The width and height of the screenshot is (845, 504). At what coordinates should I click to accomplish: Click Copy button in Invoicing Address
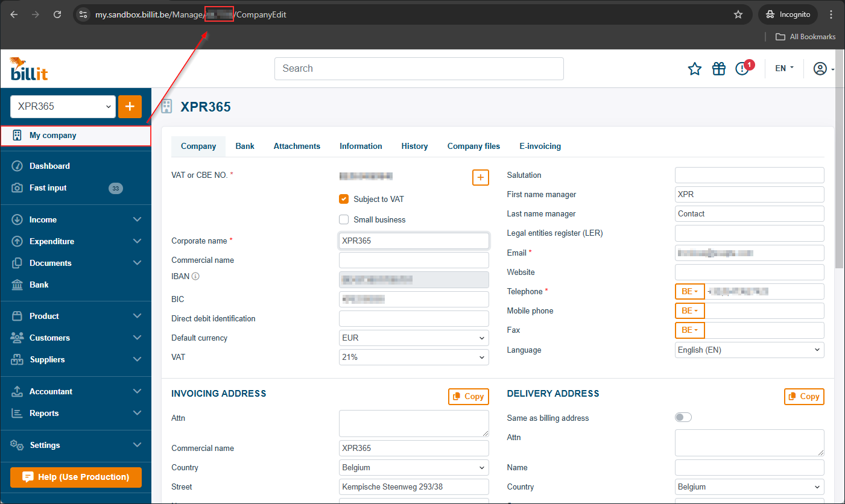[468, 396]
